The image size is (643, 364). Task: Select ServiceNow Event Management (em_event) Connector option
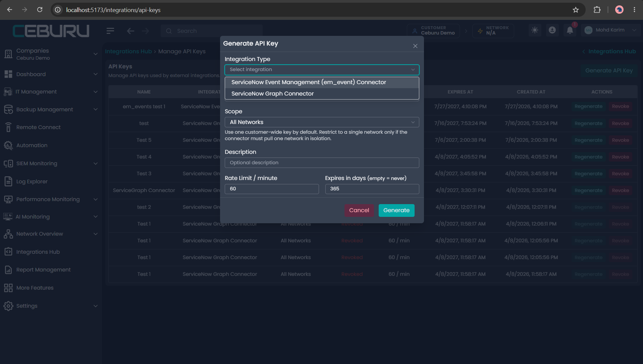(322, 82)
